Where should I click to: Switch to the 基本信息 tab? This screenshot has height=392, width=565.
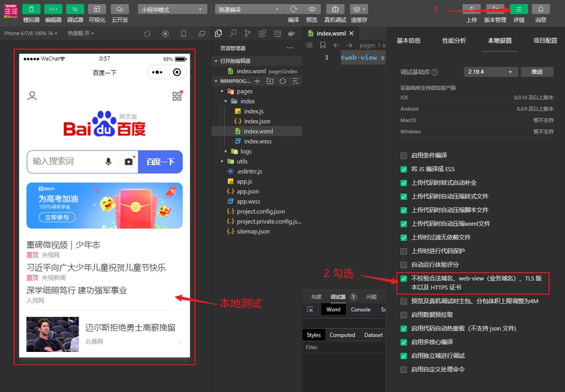[x=408, y=41]
